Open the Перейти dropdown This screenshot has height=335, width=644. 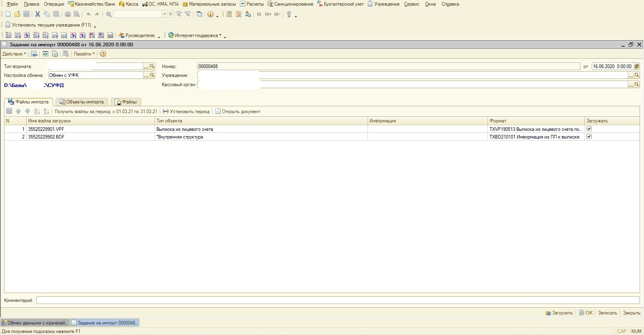tap(84, 54)
